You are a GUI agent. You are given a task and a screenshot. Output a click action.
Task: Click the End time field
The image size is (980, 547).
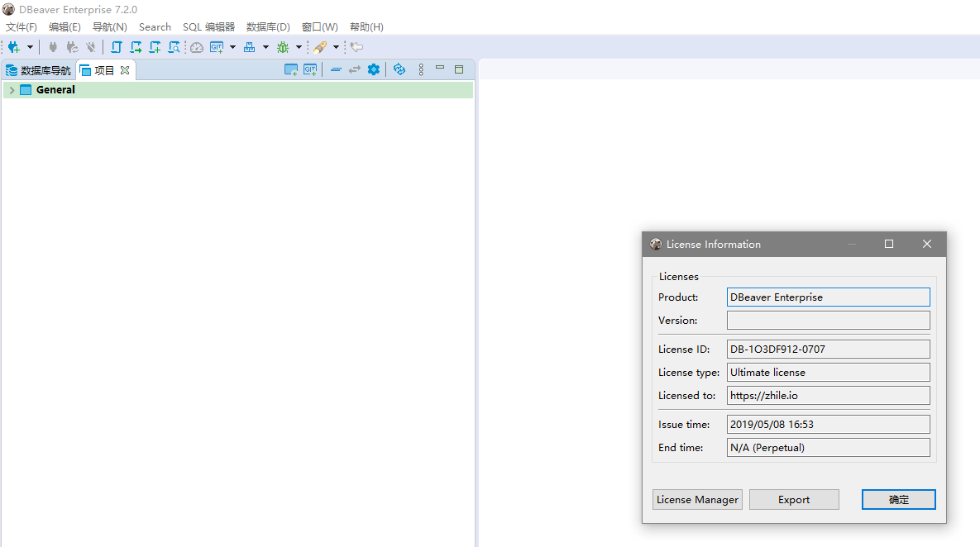828,447
